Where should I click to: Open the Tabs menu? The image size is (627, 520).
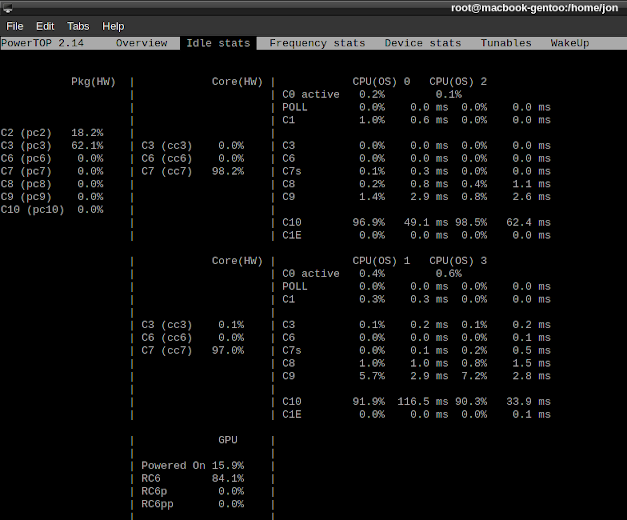[x=78, y=26]
